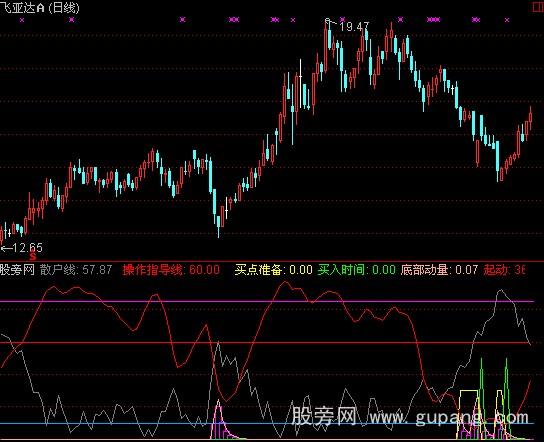Select the 操作指导线: 60.00 indicator value
Viewport: 544px width, 442px height.
(171, 270)
